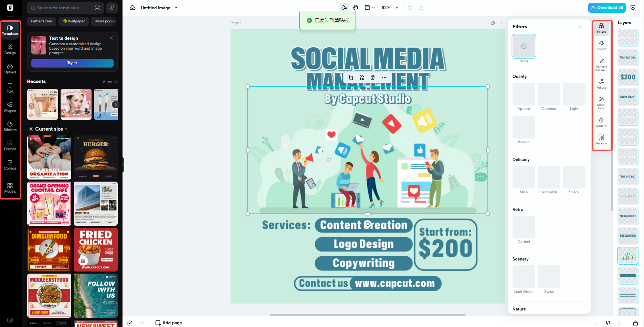Open the Stickers panel

tap(10, 126)
